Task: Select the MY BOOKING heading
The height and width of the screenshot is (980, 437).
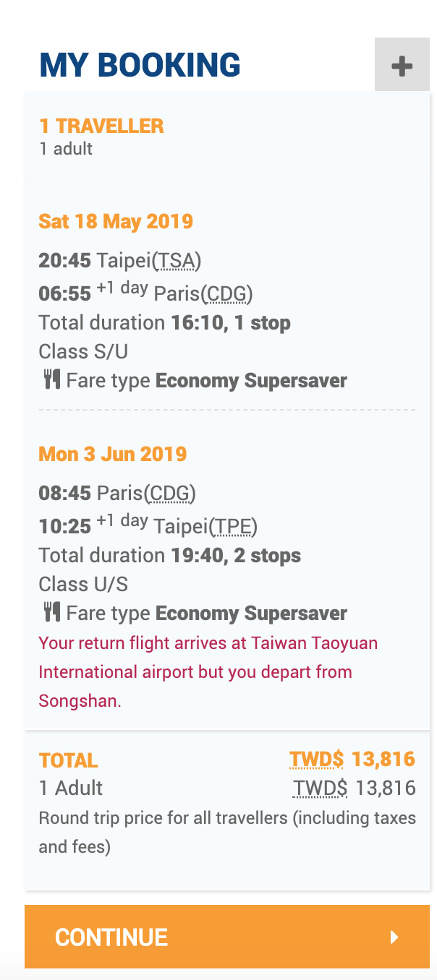Action: point(140,65)
